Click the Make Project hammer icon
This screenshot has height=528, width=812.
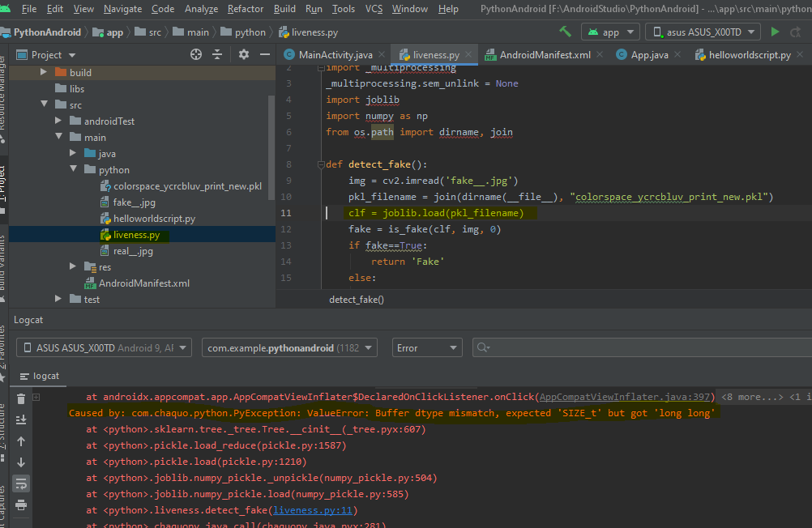pos(565,32)
